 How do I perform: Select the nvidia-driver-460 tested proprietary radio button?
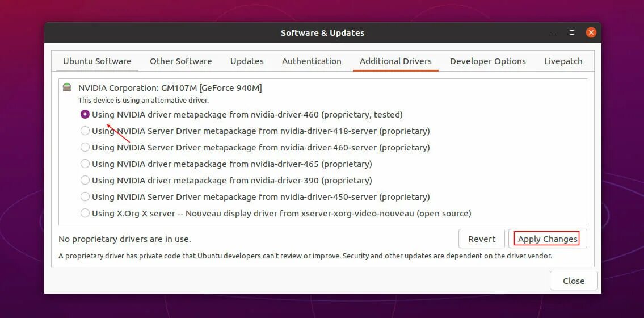click(85, 115)
